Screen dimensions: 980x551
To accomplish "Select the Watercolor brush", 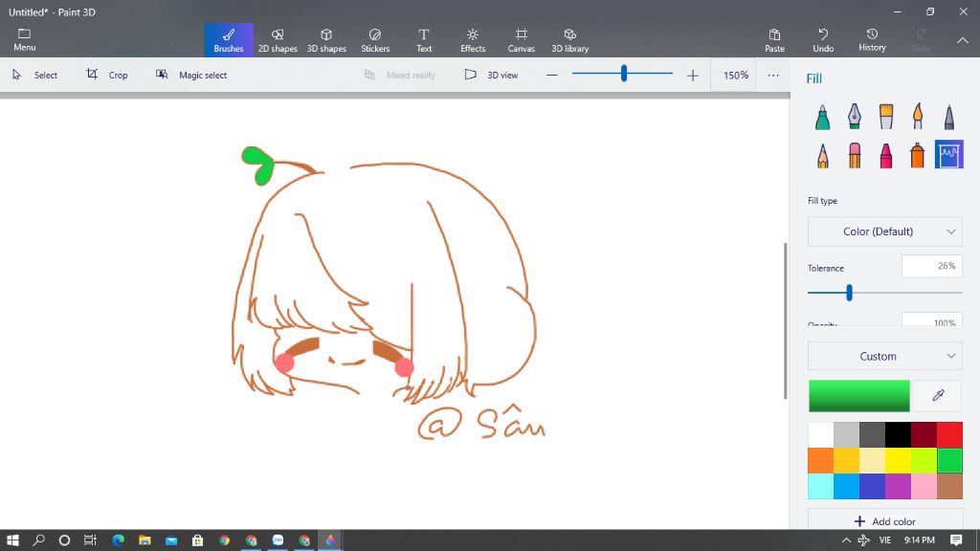I will point(918,116).
